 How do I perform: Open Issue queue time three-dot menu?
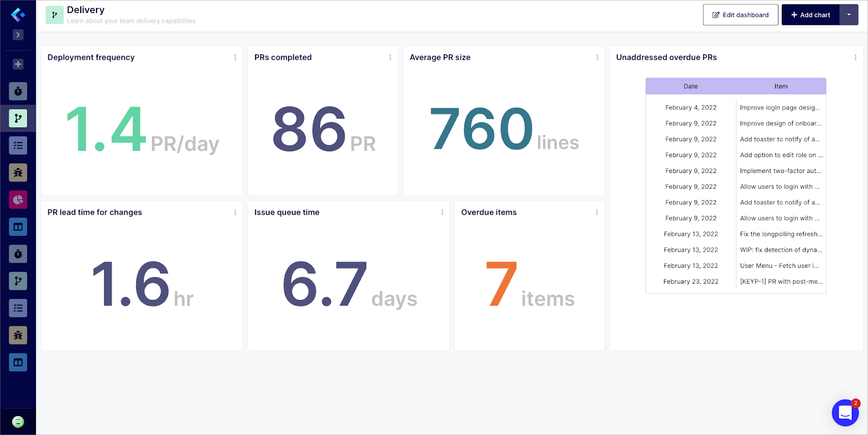pyautogui.click(x=442, y=213)
